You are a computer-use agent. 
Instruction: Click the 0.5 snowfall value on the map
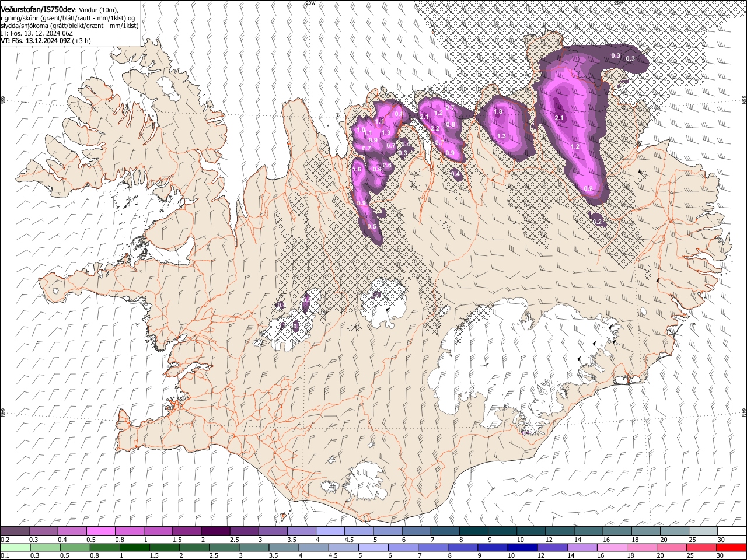(372, 226)
